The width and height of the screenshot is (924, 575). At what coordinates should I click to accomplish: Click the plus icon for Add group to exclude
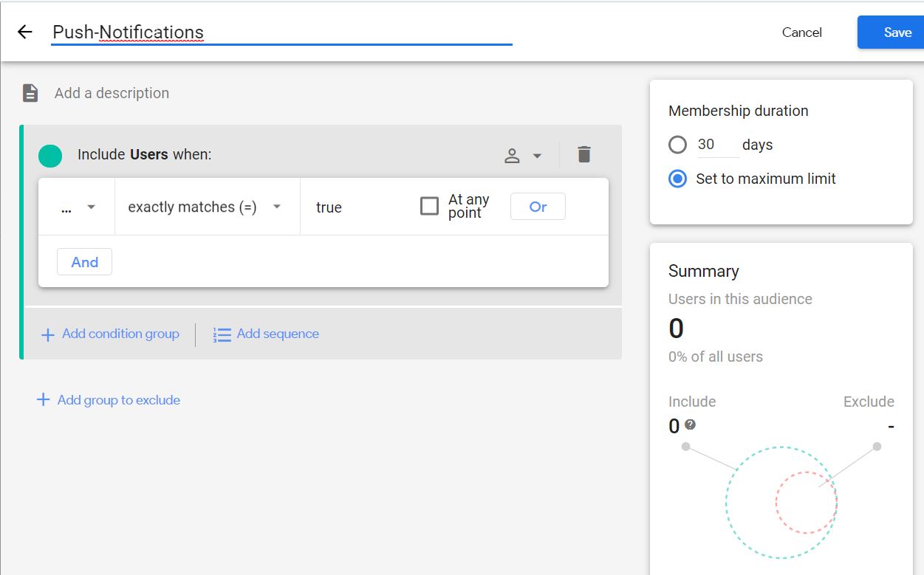[44, 400]
